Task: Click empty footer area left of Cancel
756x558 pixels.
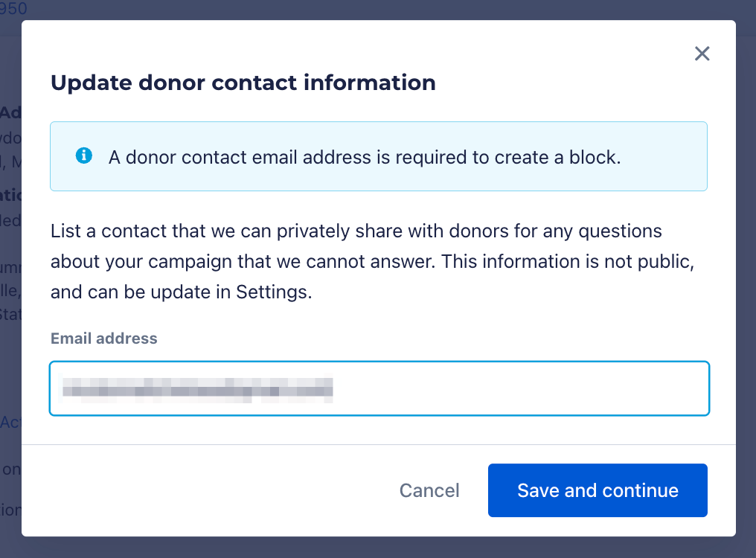Action: coord(208,490)
